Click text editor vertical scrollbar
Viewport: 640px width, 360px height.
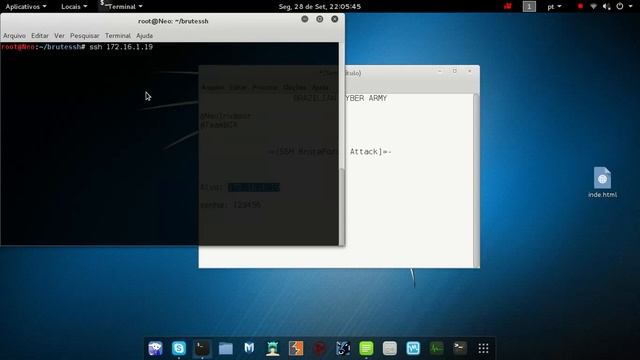[476, 181]
